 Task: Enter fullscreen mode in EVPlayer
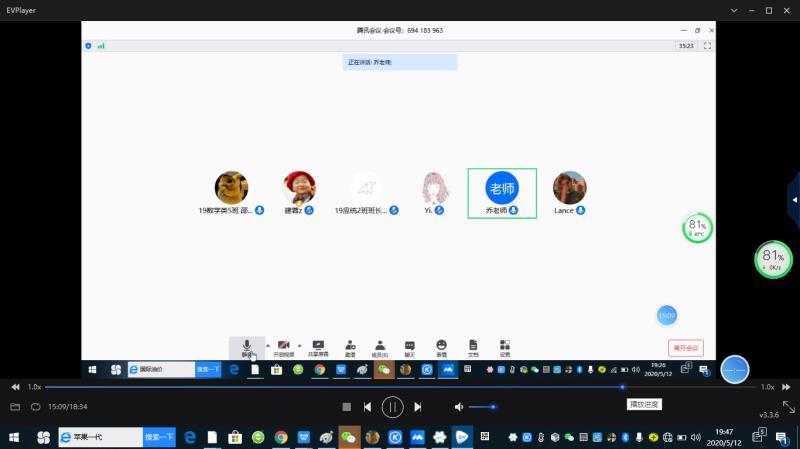pos(788,406)
